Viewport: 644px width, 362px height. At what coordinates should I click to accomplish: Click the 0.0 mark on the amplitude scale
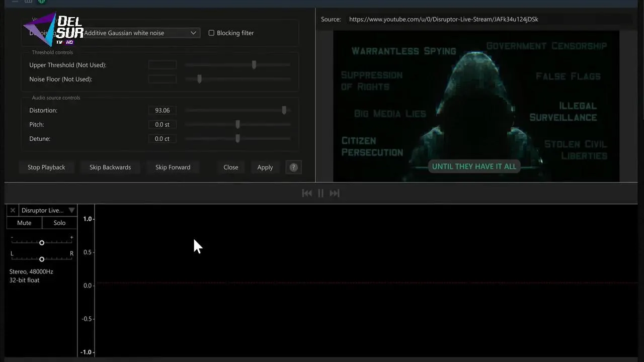click(x=88, y=286)
